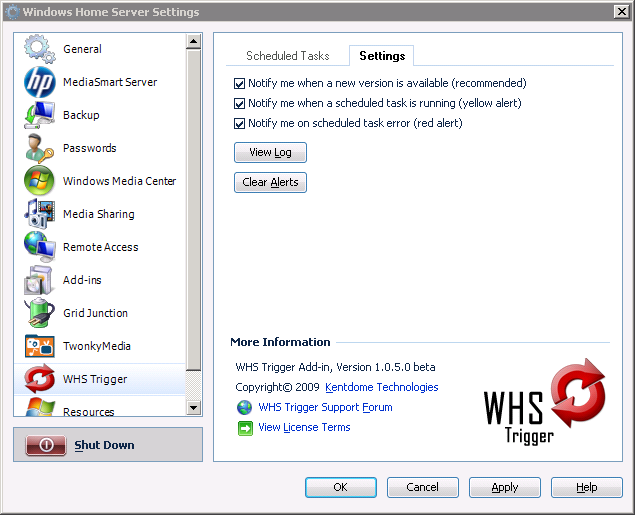The height and width of the screenshot is (515, 635).
Task: Toggle new version notification checkbox
Action: [239, 84]
